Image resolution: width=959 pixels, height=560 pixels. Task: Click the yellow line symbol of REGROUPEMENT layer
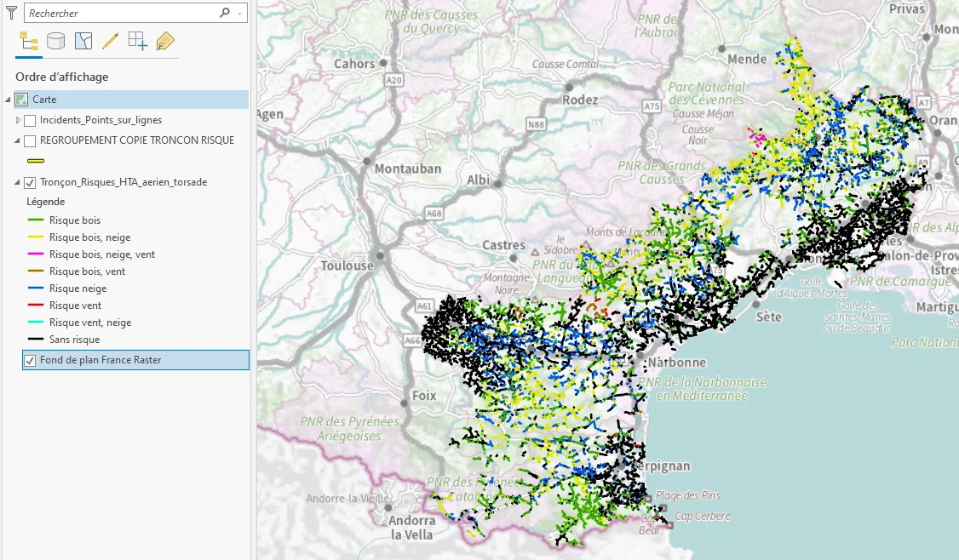click(x=36, y=161)
